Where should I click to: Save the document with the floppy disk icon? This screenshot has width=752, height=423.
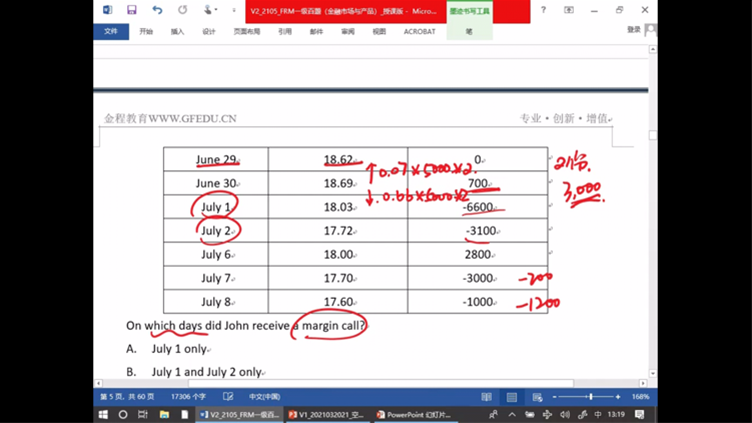tap(131, 10)
